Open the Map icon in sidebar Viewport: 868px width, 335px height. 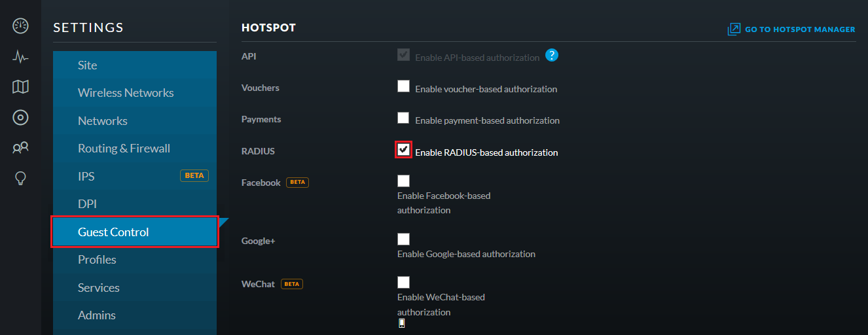click(x=20, y=87)
